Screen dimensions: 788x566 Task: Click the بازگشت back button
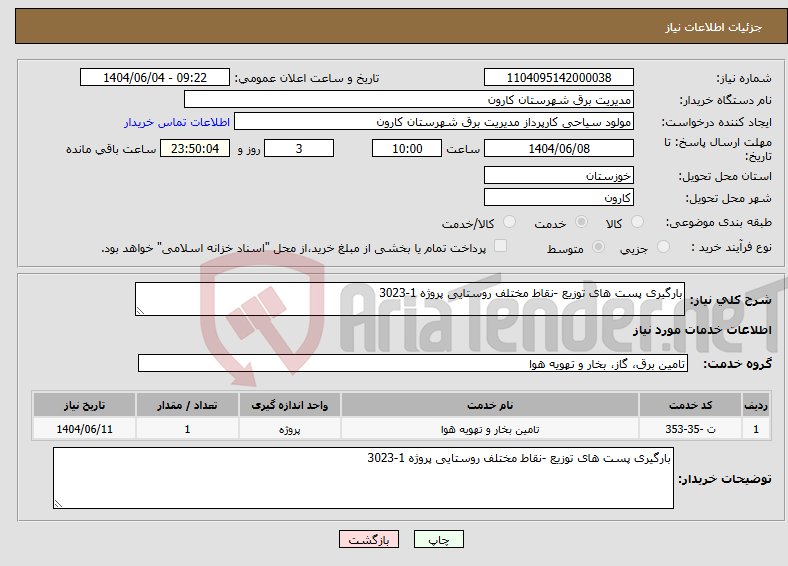pos(369,539)
